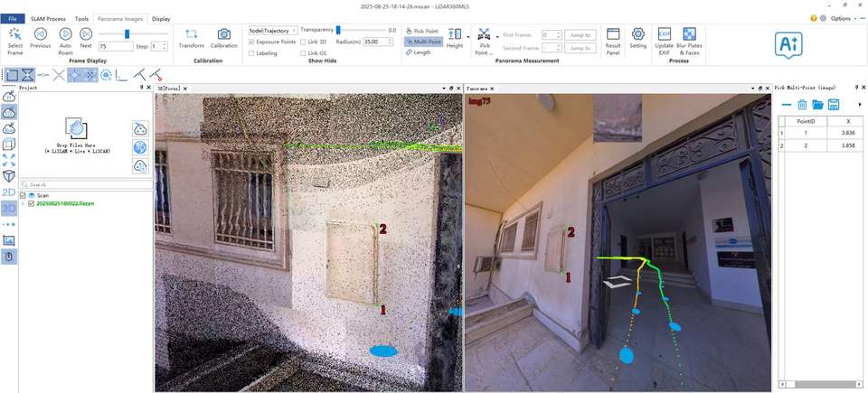Click the Radius(m) stepper arrows

pyautogui.click(x=391, y=42)
